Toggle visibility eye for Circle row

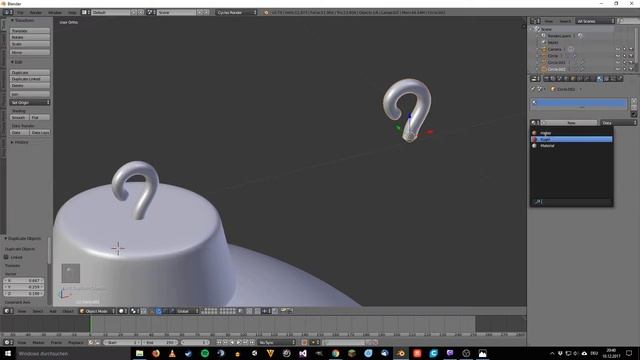618,56
